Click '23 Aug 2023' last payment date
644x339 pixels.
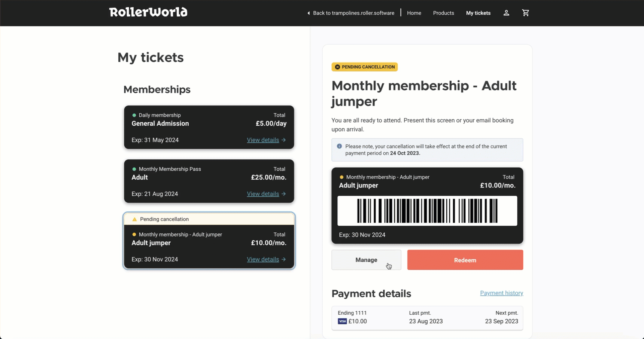tap(426, 321)
